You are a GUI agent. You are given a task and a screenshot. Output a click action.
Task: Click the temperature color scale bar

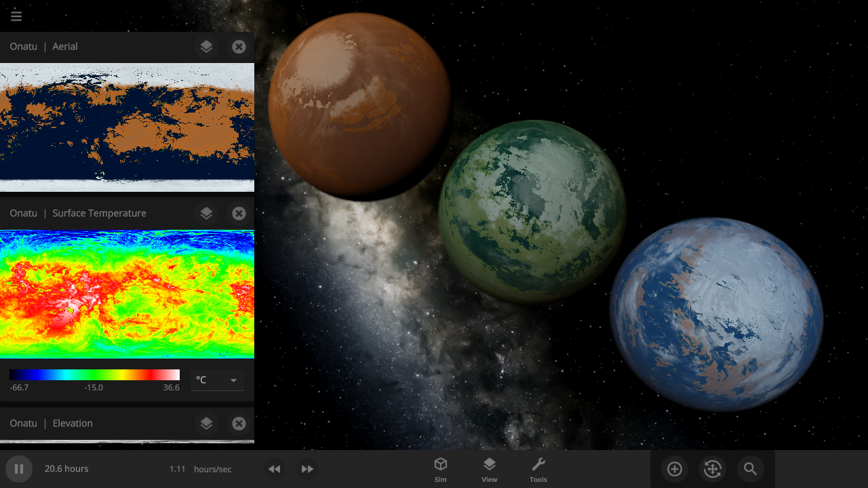click(x=95, y=375)
